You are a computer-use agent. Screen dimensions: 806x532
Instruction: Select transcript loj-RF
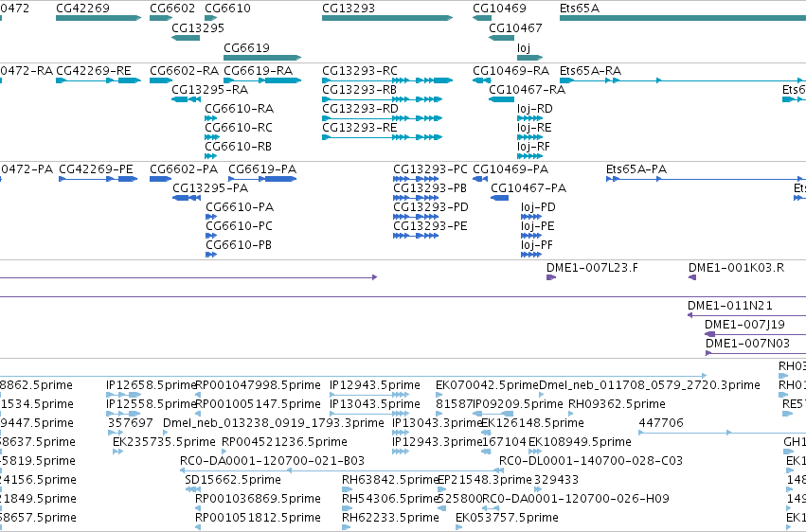[530, 156]
